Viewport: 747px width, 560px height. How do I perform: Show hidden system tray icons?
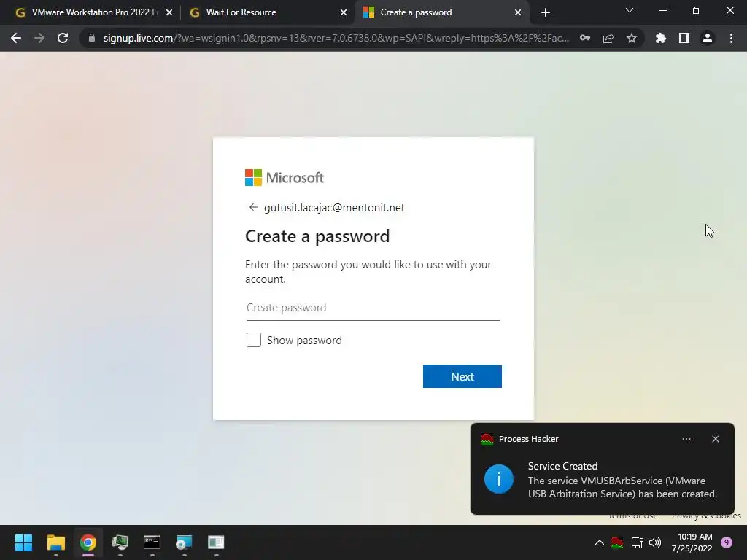click(x=600, y=542)
